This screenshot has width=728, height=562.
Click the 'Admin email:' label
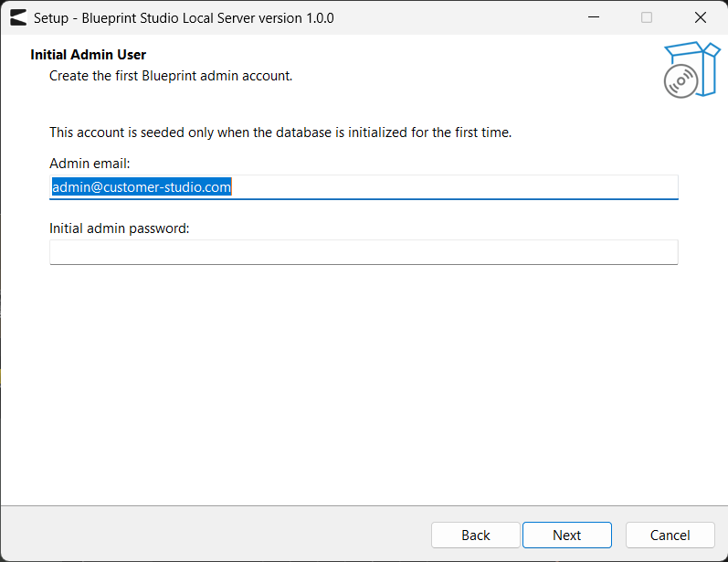point(90,164)
